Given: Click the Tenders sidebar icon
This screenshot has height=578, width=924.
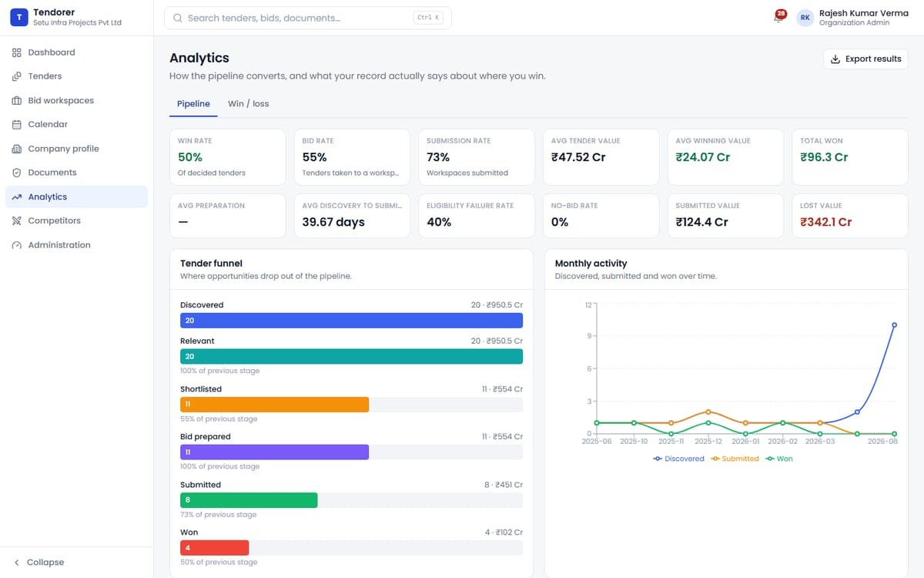Looking at the screenshot, I should click(17, 76).
